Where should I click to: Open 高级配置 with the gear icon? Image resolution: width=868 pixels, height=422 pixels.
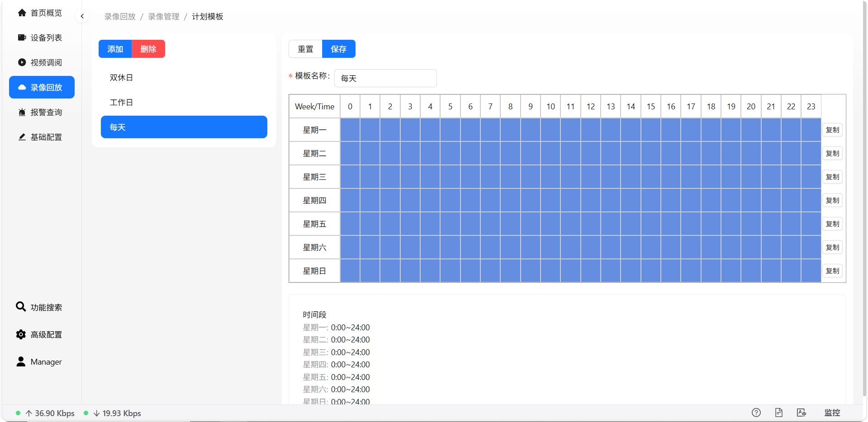click(21, 334)
